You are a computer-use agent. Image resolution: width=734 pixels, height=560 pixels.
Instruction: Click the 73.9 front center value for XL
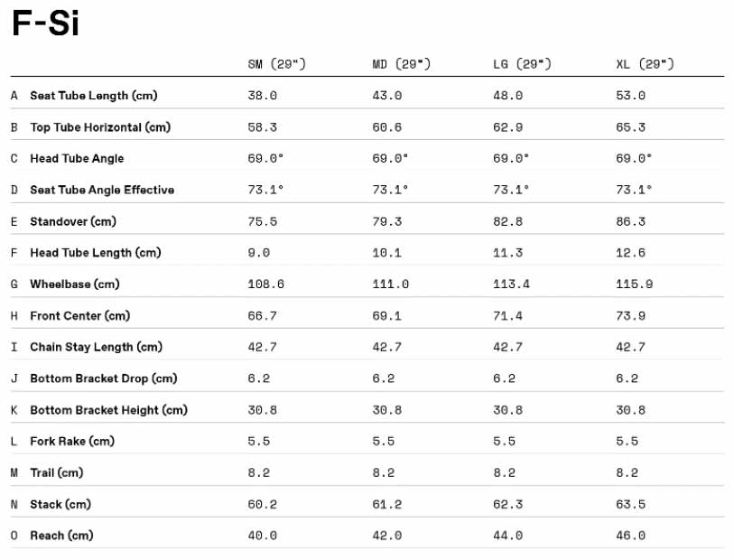pos(630,316)
